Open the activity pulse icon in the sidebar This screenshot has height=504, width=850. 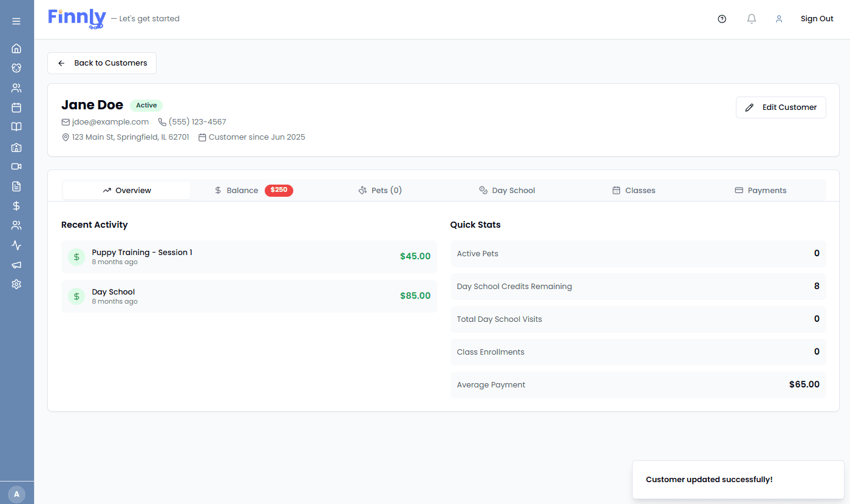[16, 245]
